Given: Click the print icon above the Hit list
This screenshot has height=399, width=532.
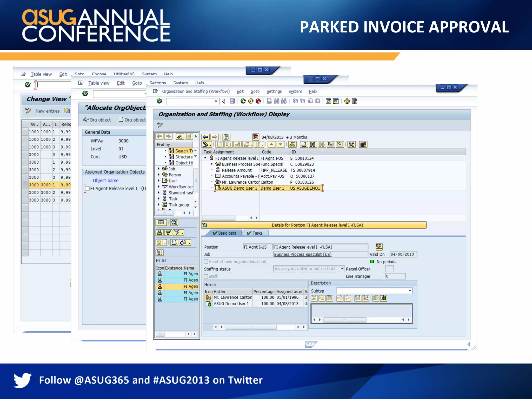Looking at the screenshot, I should pyautogui.click(x=174, y=242).
